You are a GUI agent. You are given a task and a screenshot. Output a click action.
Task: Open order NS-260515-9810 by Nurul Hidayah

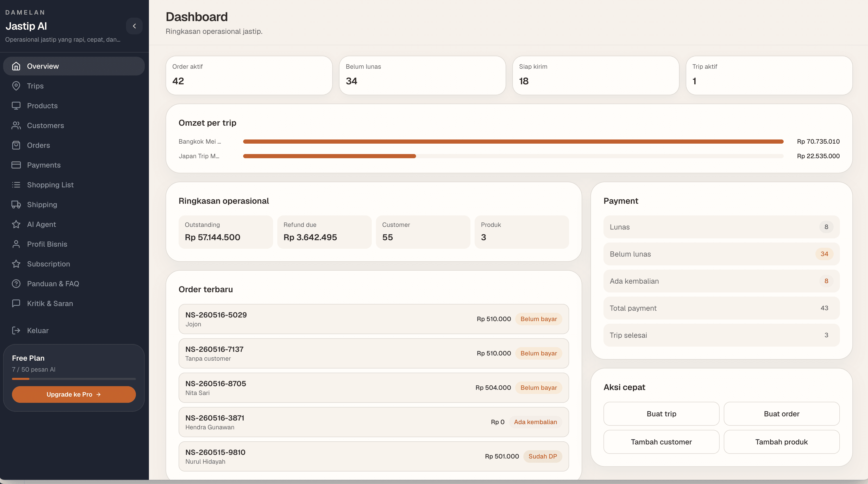coord(374,456)
